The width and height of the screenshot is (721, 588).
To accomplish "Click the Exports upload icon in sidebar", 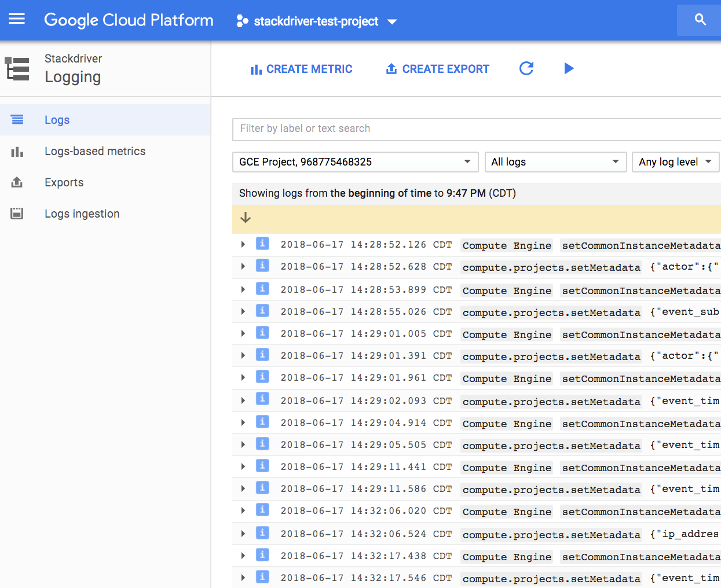I will pyautogui.click(x=17, y=182).
